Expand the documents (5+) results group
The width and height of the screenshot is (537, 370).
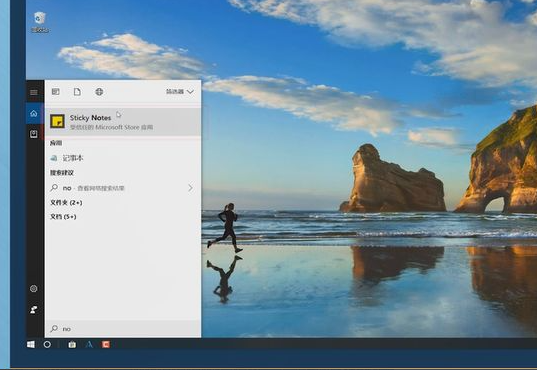click(x=63, y=217)
